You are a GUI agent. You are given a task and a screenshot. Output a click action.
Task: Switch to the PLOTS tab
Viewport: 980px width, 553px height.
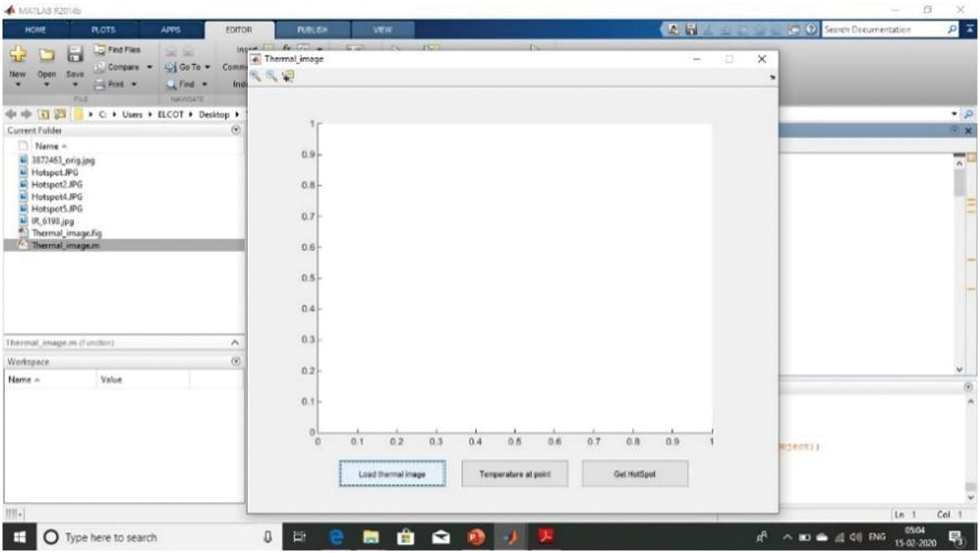(x=103, y=30)
